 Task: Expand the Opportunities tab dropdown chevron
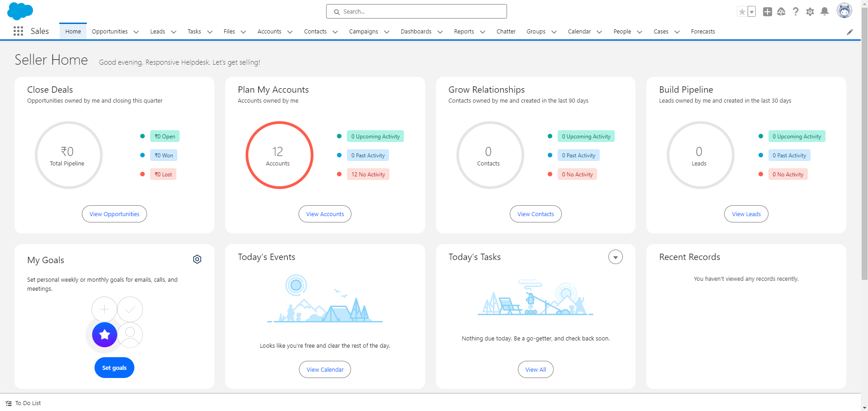[x=136, y=32]
